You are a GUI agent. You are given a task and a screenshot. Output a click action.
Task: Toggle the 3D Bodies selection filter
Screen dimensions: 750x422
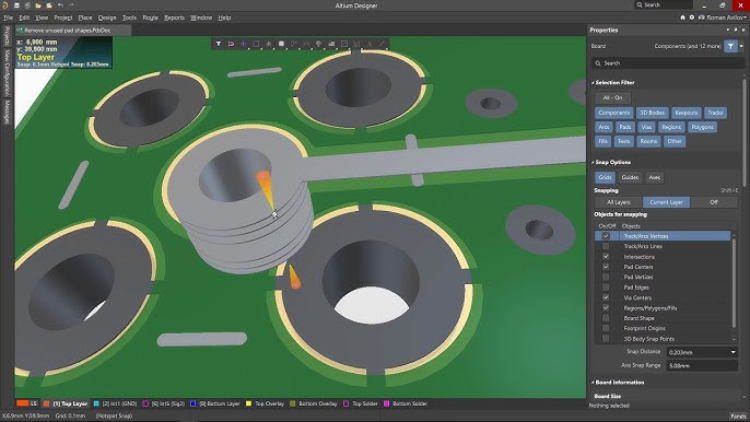652,112
